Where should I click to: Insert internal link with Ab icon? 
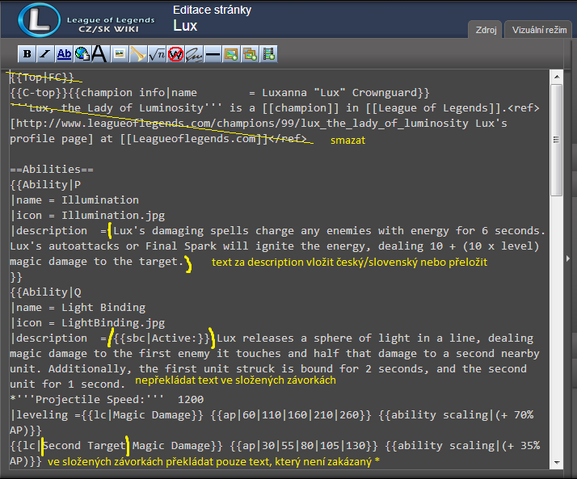[64, 54]
